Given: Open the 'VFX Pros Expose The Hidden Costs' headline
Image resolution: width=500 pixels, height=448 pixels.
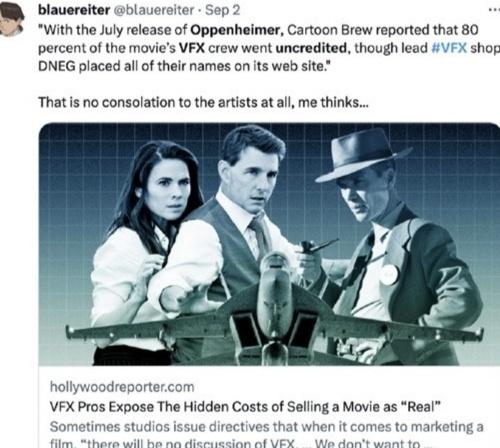Looking at the screenshot, I should 245,407.
